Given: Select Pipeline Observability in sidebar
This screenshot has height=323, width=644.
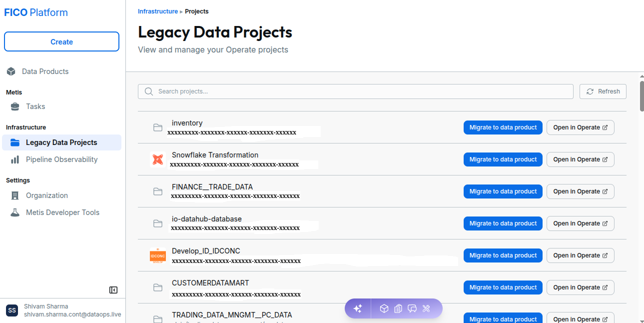Looking at the screenshot, I should pyautogui.click(x=62, y=159).
